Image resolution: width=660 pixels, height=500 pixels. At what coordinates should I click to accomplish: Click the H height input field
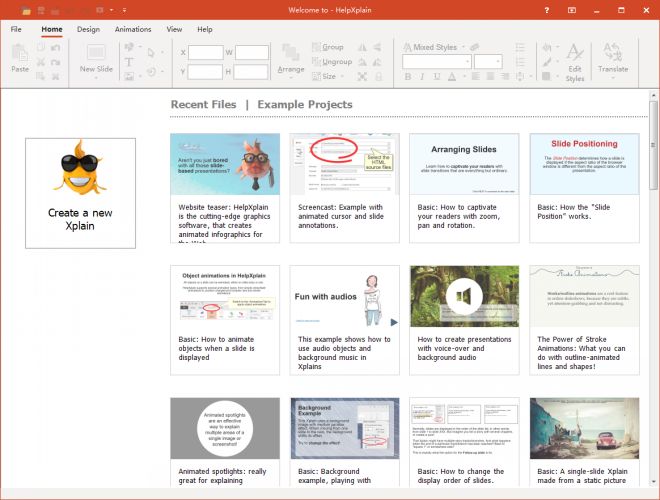tap(250, 72)
